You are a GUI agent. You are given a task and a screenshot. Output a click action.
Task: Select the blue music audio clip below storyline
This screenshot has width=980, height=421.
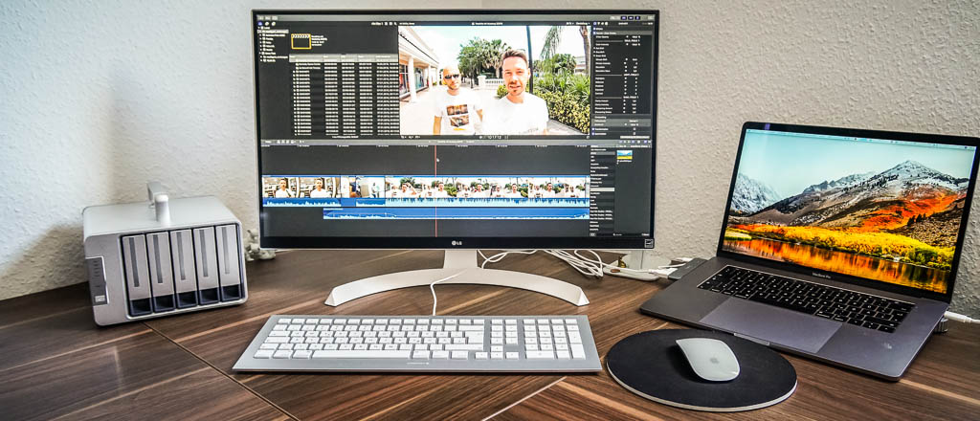(457, 213)
